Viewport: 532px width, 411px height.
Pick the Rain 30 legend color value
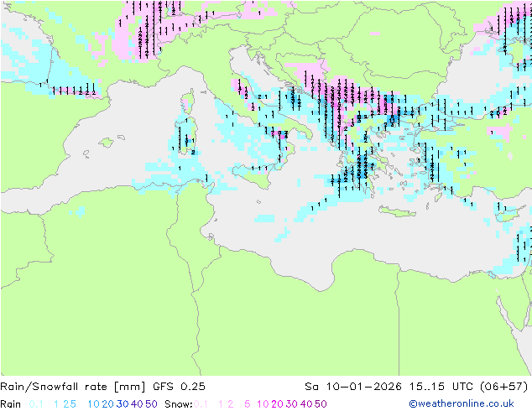(x=123, y=404)
